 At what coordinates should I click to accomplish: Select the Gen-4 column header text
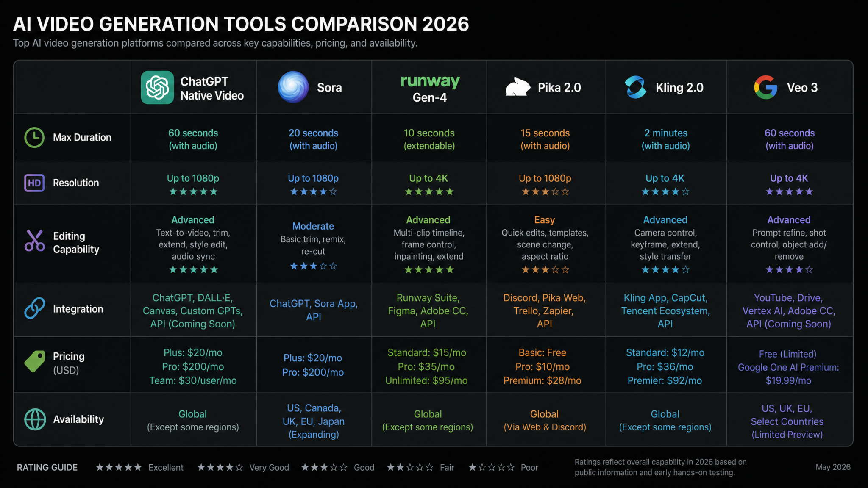click(430, 98)
